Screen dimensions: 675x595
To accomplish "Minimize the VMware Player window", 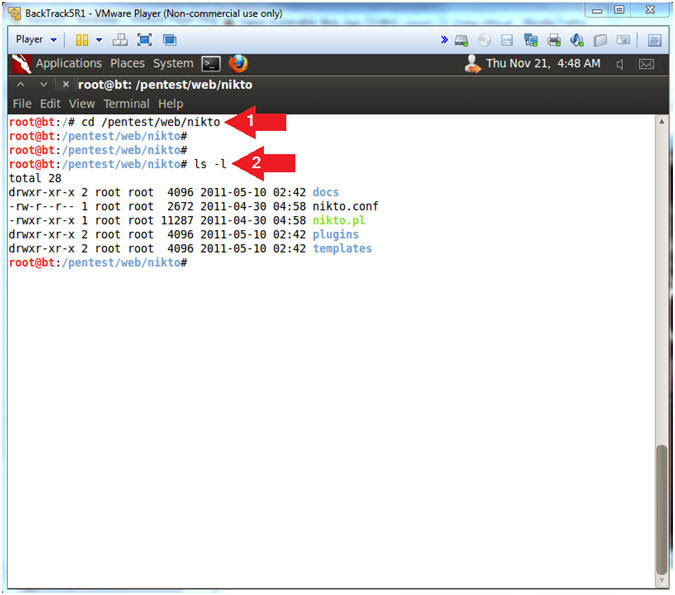I will click(x=597, y=10).
